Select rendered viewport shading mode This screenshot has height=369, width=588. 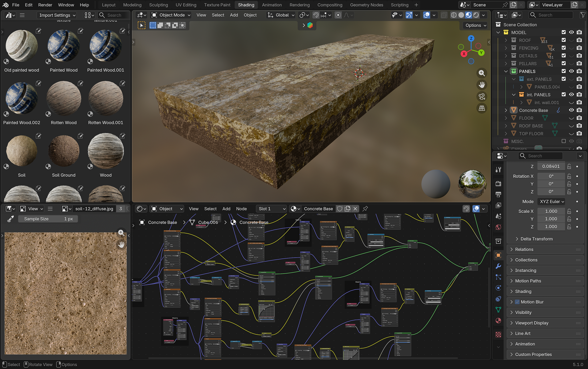[476, 15]
